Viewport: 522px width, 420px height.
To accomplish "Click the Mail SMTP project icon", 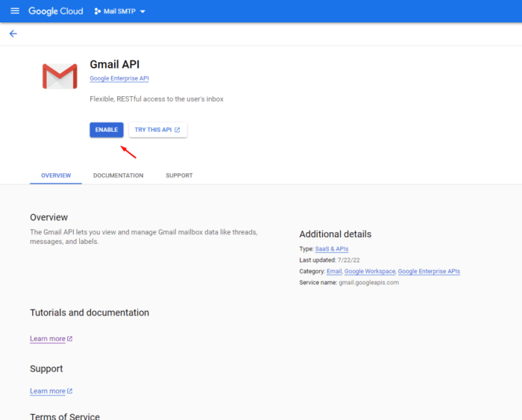I will pyautogui.click(x=98, y=12).
